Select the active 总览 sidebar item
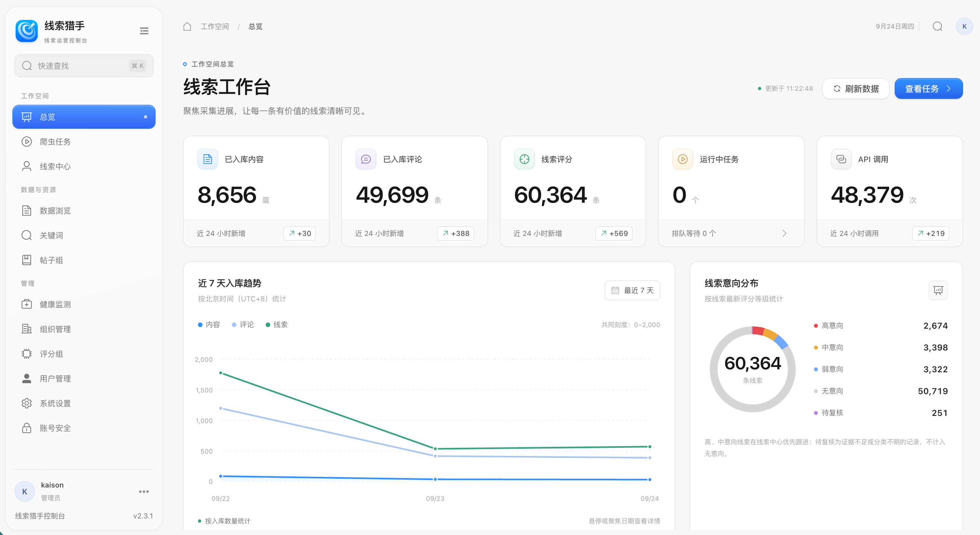Image resolution: width=980 pixels, height=535 pixels. 84,117
